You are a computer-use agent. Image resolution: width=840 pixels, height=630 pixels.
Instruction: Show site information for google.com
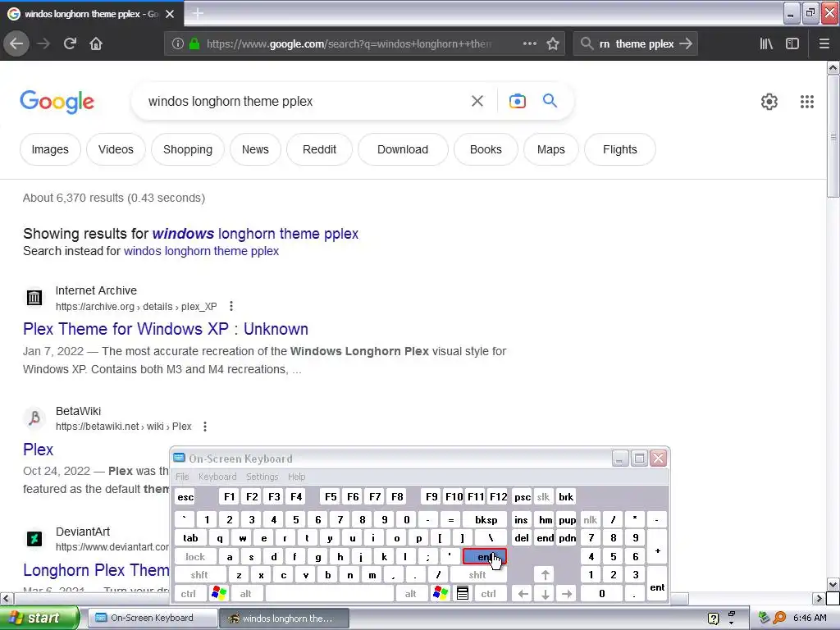tap(177, 44)
